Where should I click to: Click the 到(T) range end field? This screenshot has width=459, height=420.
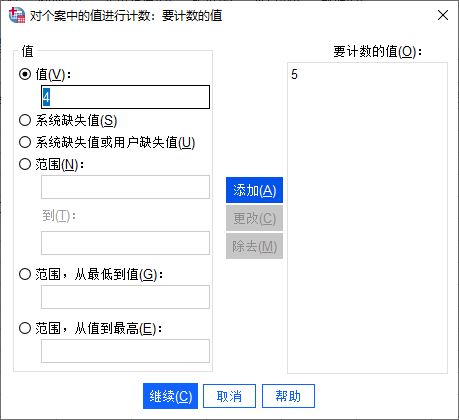[x=125, y=243]
